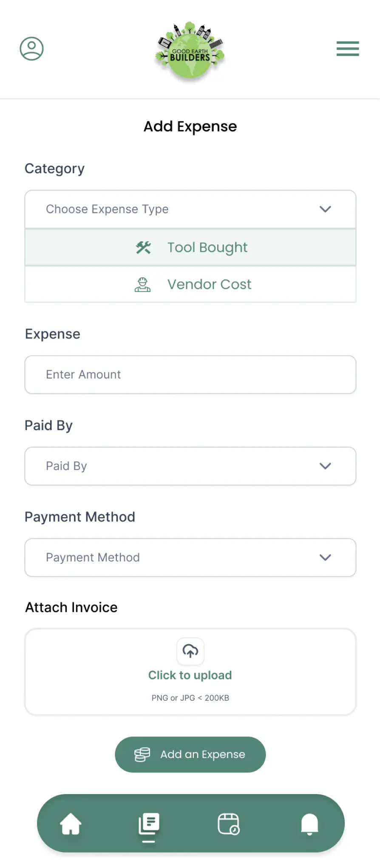Focus the Enter Amount field
This screenshot has height=868, width=380.
190,375
